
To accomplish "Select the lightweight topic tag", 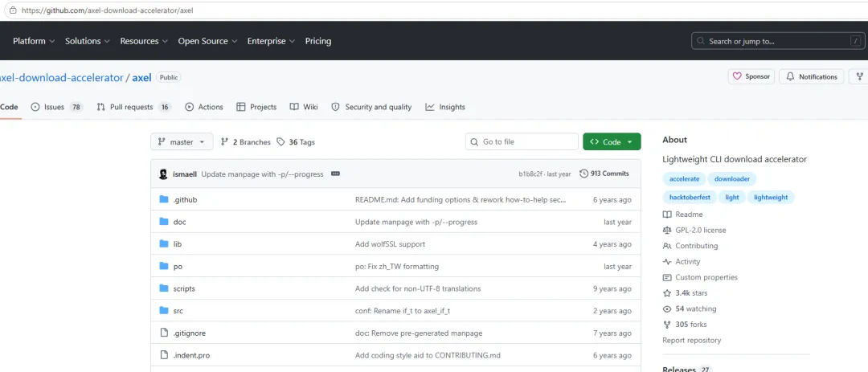I will click(771, 197).
